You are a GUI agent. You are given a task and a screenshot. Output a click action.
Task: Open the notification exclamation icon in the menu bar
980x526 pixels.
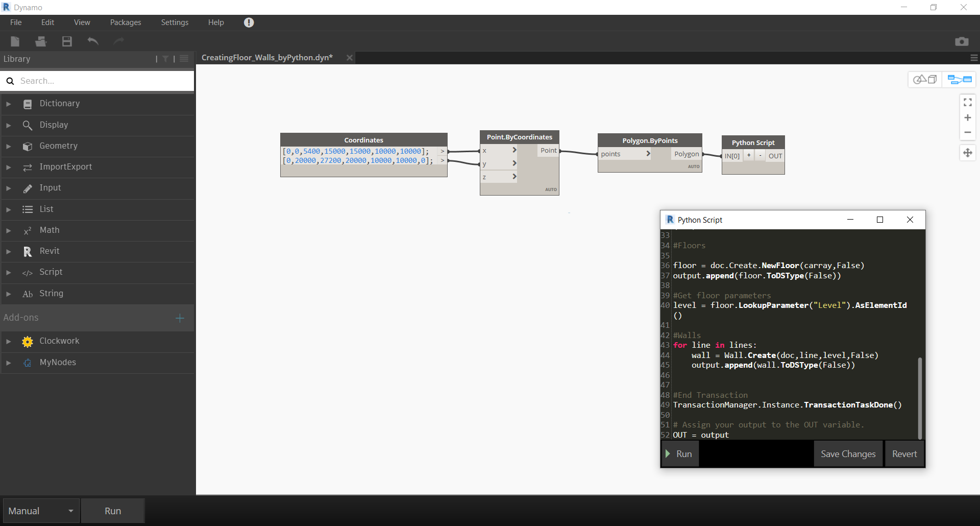[249, 22]
